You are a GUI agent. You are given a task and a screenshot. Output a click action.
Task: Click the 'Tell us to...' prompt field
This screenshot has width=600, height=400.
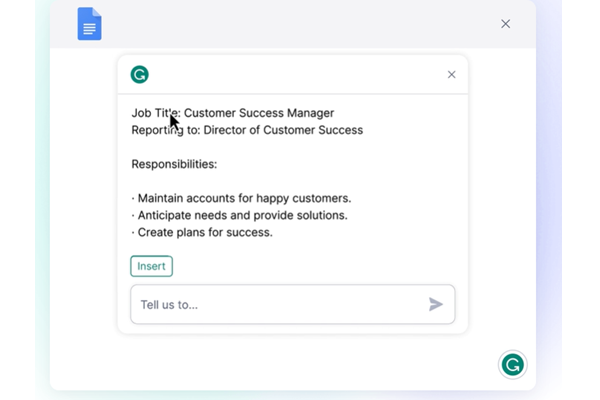tap(293, 304)
